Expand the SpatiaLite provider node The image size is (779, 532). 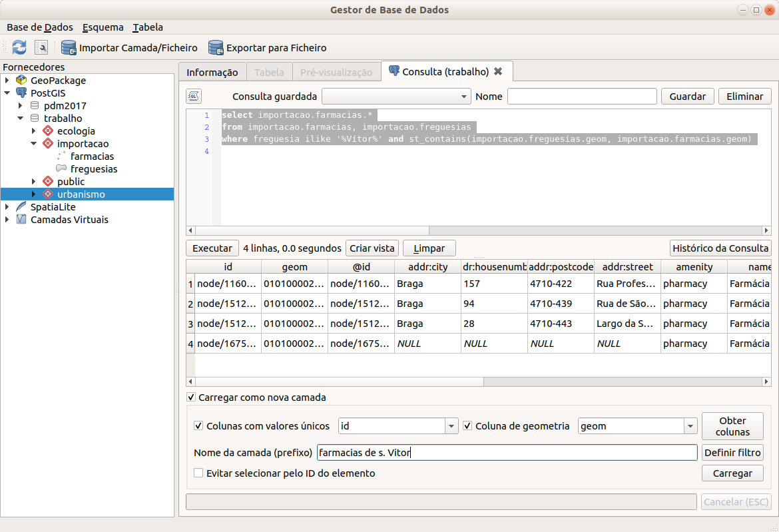tap(7, 207)
